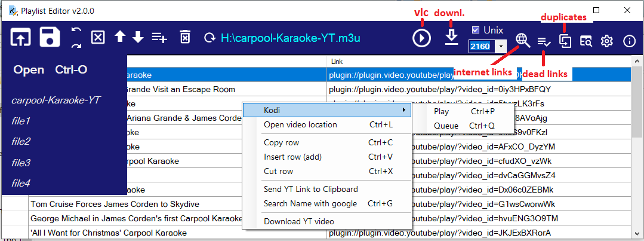Choose Queue in Kodi submenu

tap(464, 126)
